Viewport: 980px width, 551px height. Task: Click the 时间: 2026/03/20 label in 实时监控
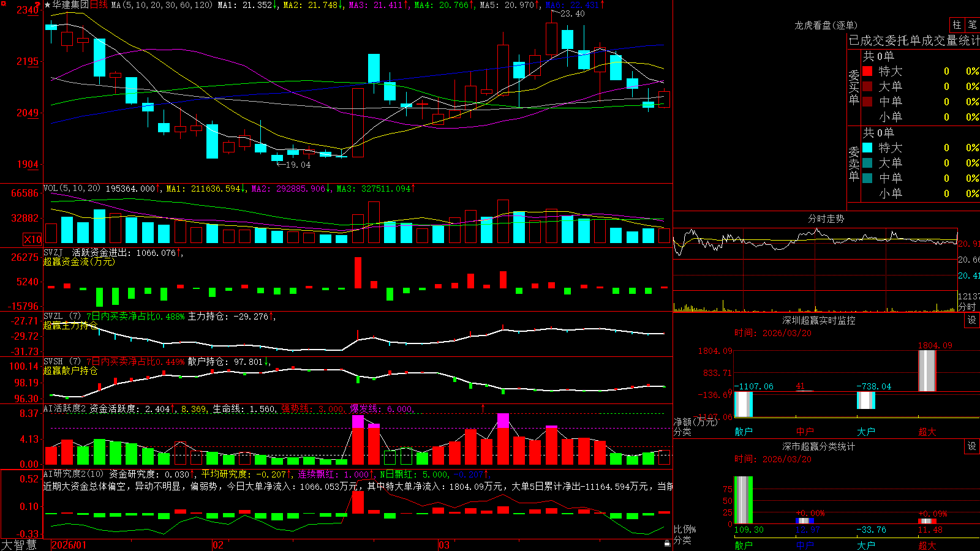pos(773,333)
